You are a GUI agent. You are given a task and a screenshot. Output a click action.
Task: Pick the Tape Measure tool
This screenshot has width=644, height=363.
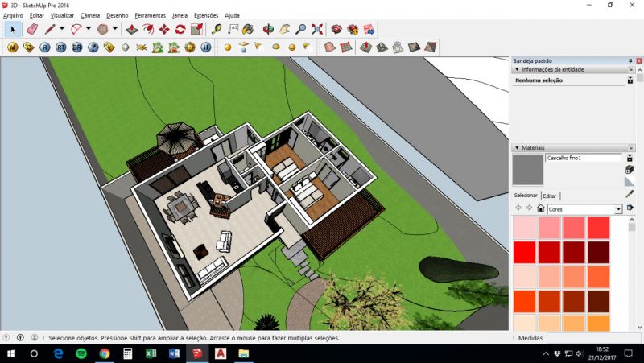click(217, 29)
